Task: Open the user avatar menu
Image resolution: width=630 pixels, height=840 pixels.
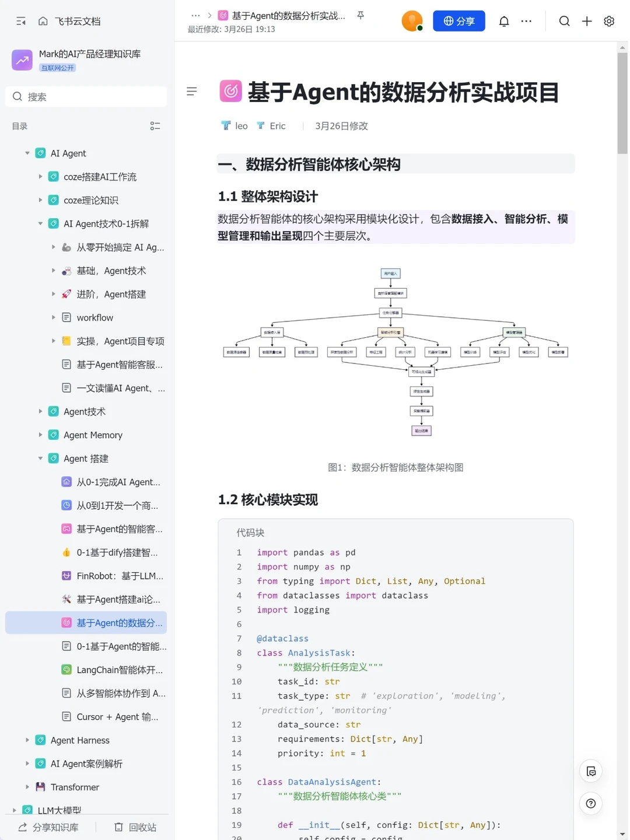Action: click(412, 21)
